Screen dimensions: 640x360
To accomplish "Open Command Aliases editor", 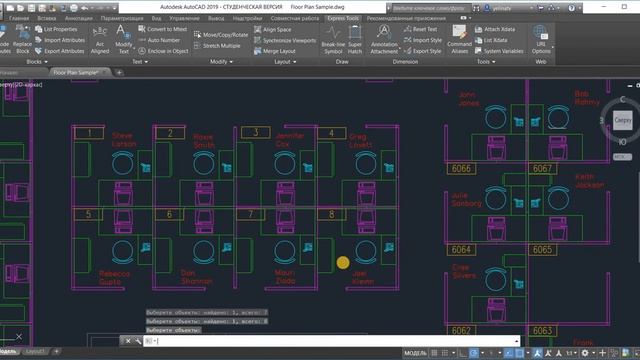I will 459,39.
